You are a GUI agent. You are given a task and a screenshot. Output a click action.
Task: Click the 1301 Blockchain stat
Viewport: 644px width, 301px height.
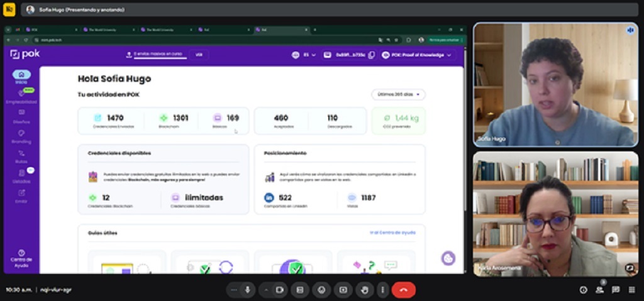pos(174,121)
